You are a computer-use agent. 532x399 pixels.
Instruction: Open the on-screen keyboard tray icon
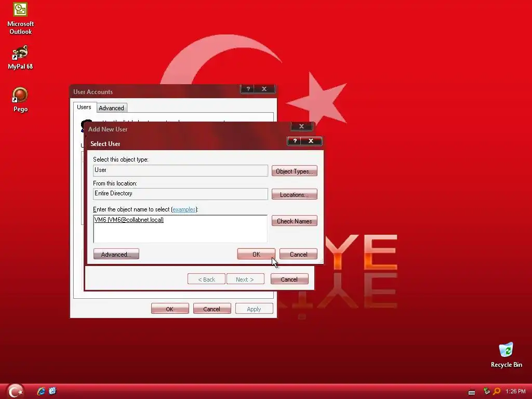(472, 392)
